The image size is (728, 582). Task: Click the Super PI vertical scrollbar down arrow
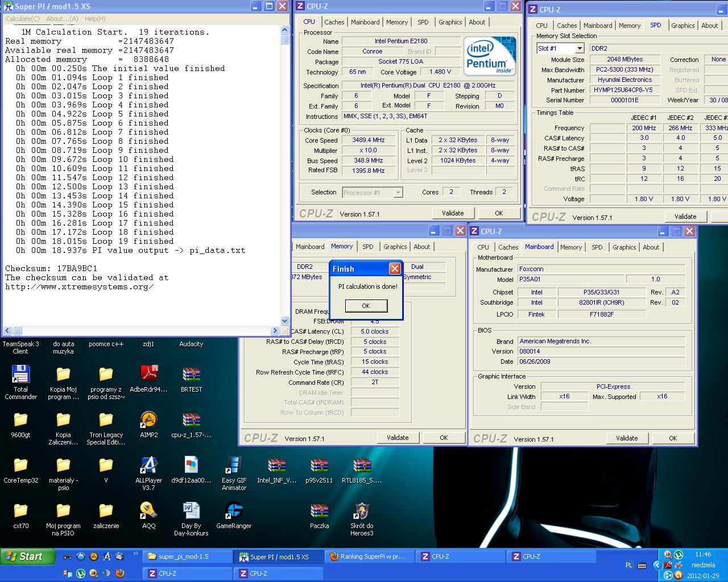285,321
